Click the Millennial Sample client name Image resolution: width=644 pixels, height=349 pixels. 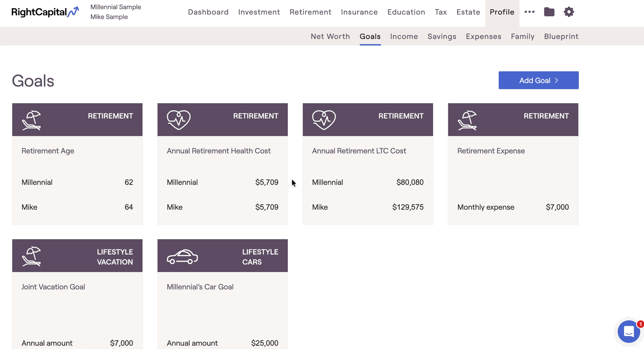[x=116, y=7]
